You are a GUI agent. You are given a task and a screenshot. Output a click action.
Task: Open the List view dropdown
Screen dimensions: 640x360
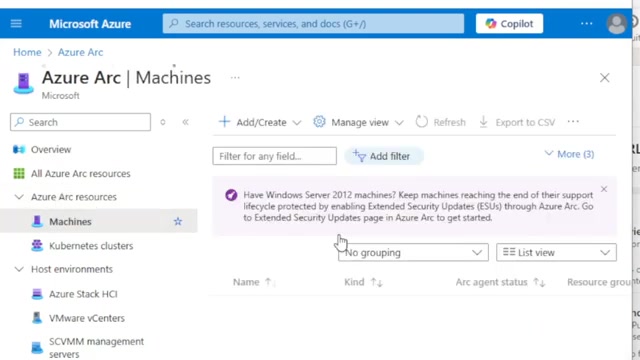pos(556,253)
